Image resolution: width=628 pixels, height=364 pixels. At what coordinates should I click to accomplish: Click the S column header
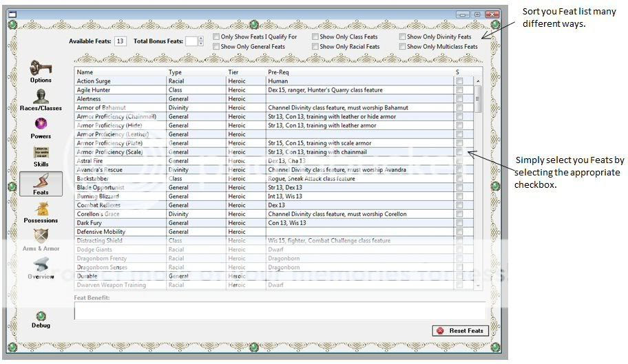click(463, 72)
